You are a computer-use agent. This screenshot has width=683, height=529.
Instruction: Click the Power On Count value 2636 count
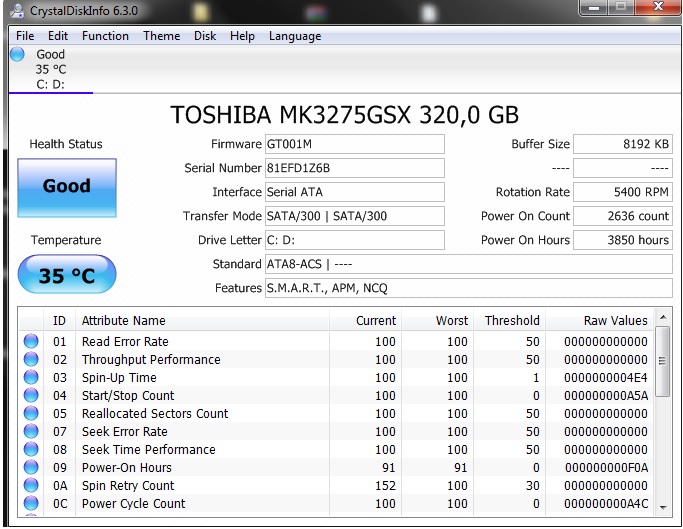[623, 216]
